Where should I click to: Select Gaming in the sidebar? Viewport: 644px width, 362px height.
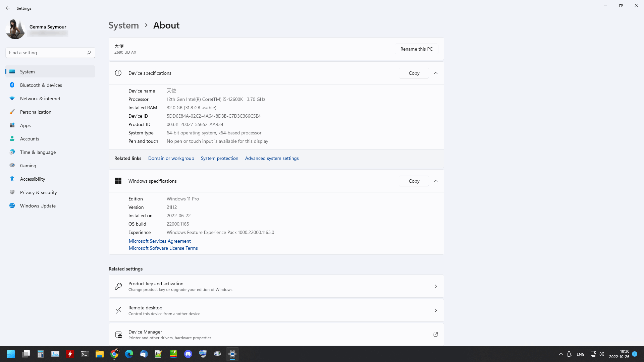(x=50, y=166)
